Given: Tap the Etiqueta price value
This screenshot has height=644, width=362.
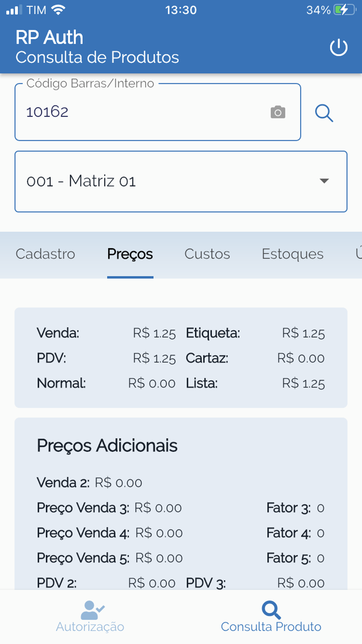Looking at the screenshot, I should coord(303,333).
